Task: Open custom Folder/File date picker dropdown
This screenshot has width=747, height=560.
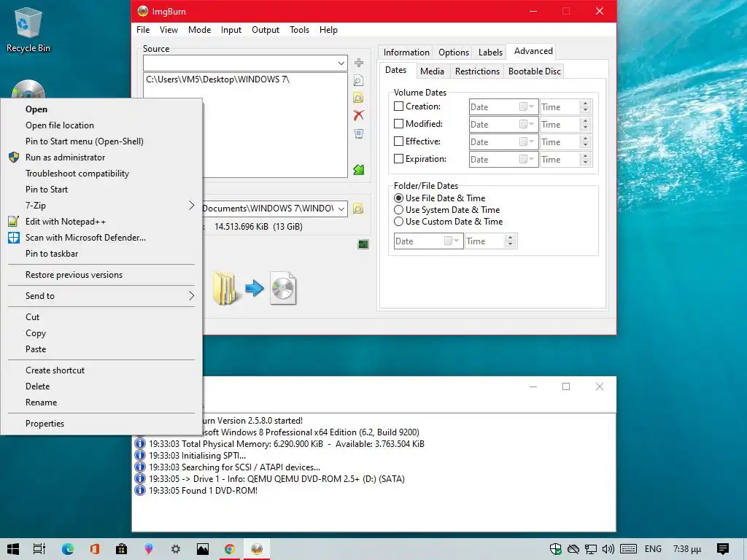Action: [452, 241]
